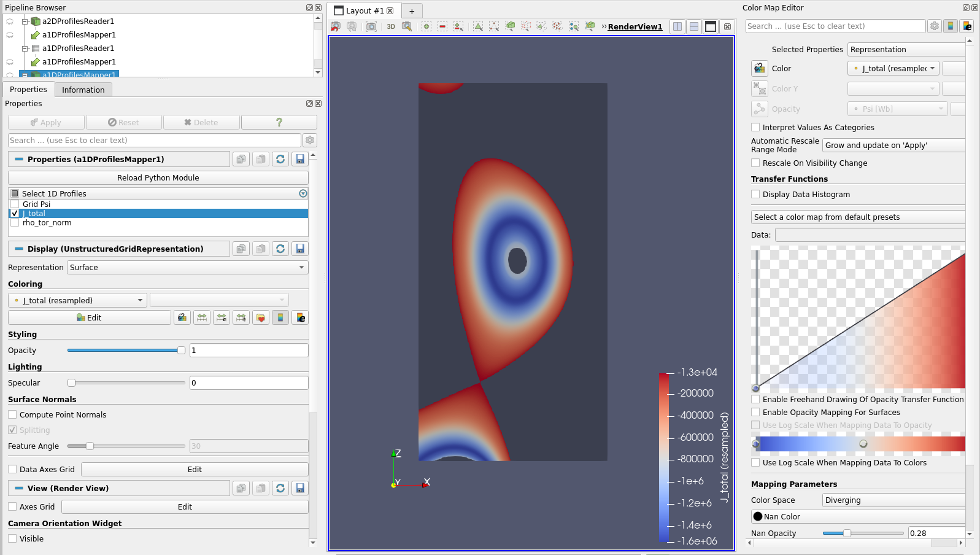Screen dimensions: 980x555
Task: Open Color dropdown in Color Map Editor
Action: (893, 68)
